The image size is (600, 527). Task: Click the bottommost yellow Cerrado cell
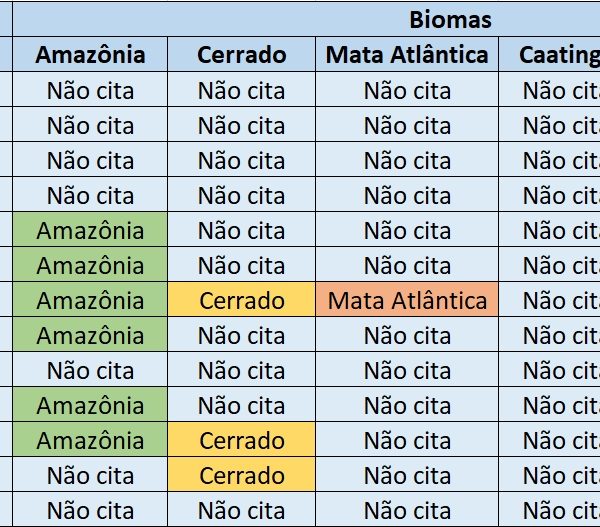coord(241,475)
